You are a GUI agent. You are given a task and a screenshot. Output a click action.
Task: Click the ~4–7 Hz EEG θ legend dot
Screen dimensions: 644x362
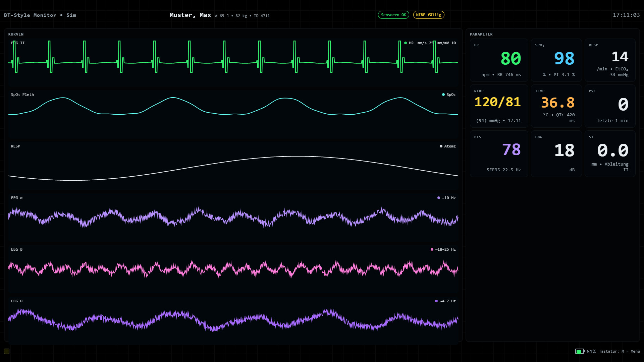pos(437,301)
